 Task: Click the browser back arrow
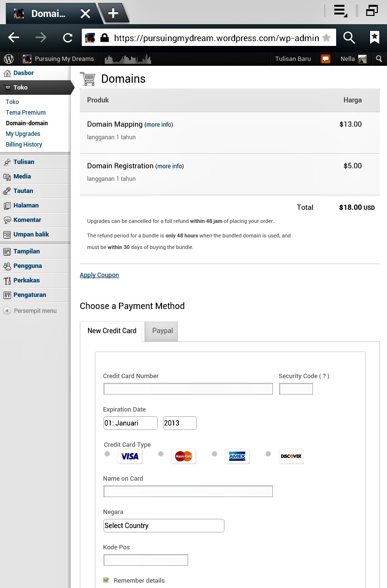(14, 38)
